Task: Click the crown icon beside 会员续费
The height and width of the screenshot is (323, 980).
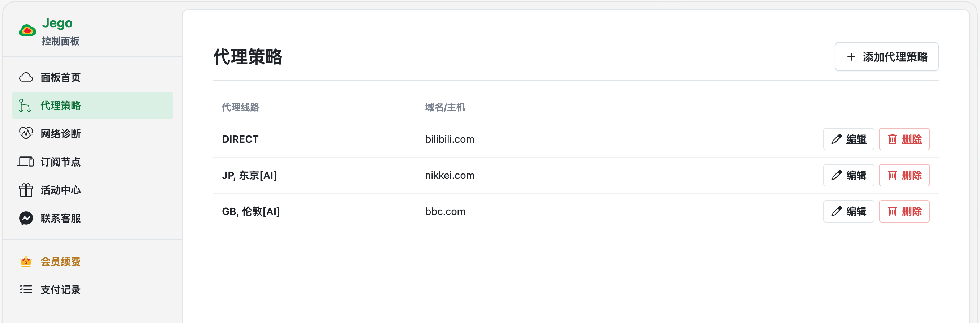Action: pyautogui.click(x=26, y=261)
